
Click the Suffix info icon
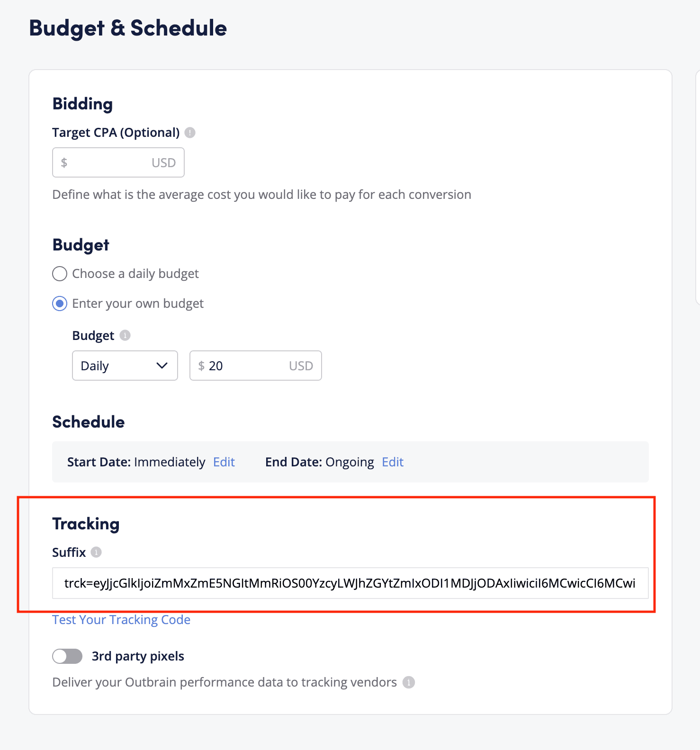pyautogui.click(x=96, y=552)
